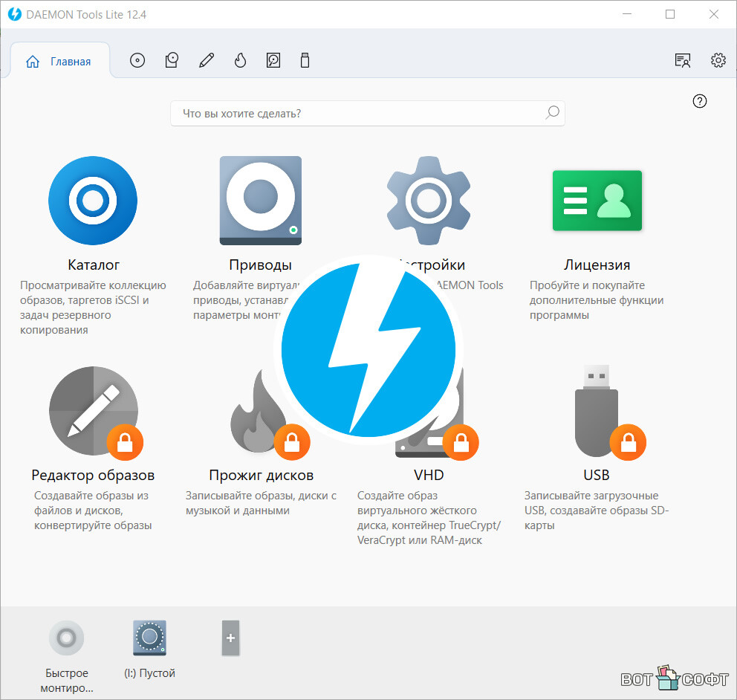Switch to the Главная home tab
The image size is (737, 700).
(59, 62)
